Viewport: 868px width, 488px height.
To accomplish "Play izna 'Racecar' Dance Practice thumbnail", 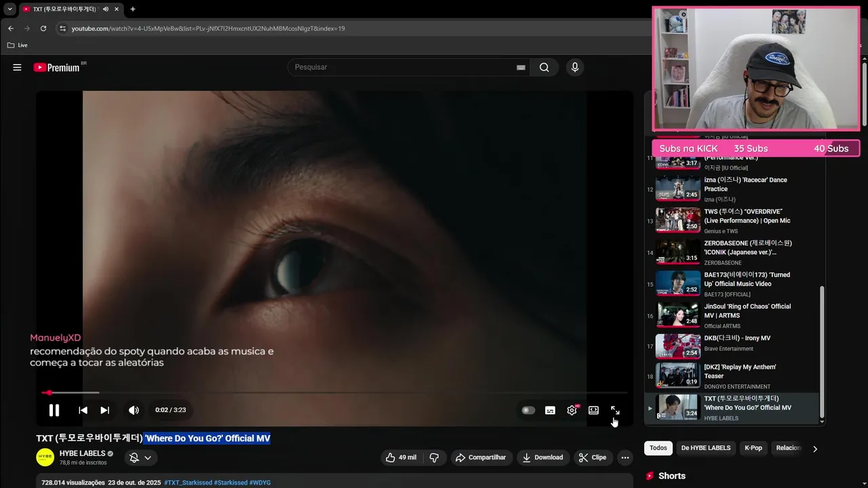I will 677,188.
